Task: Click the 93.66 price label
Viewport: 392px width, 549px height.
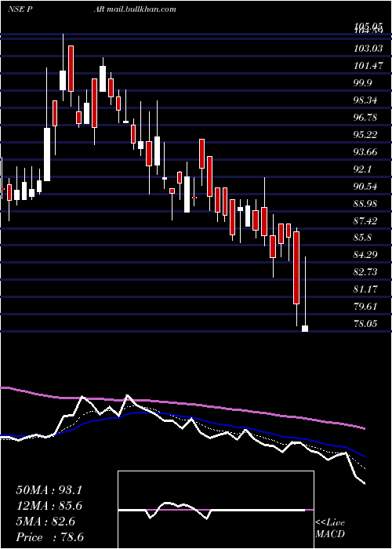Action: [365, 152]
